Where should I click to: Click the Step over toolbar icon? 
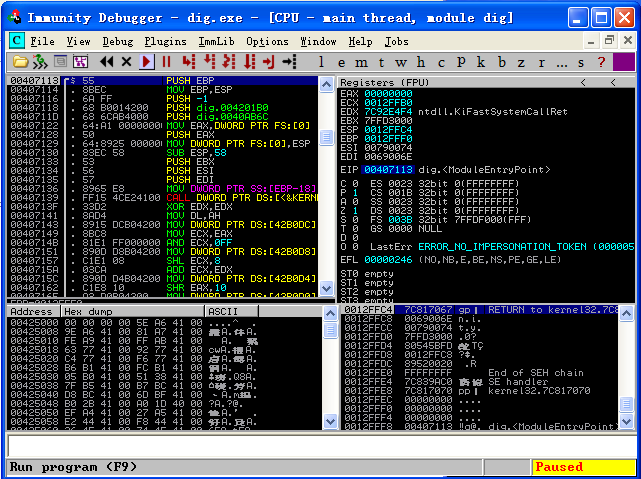pyautogui.click(x=209, y=62)
